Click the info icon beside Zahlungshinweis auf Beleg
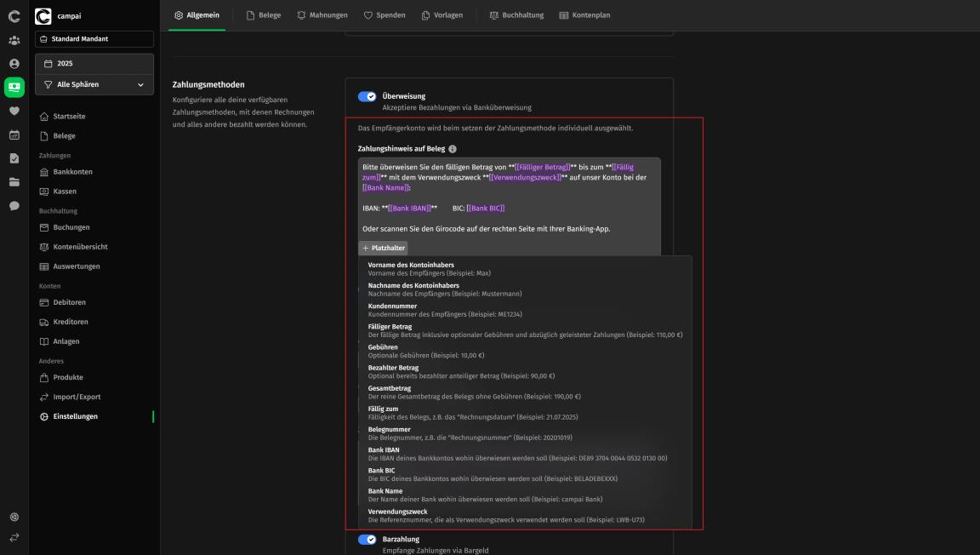Viewport: 980px width, 555px height. pyautogui.click(x=453, y=149)
